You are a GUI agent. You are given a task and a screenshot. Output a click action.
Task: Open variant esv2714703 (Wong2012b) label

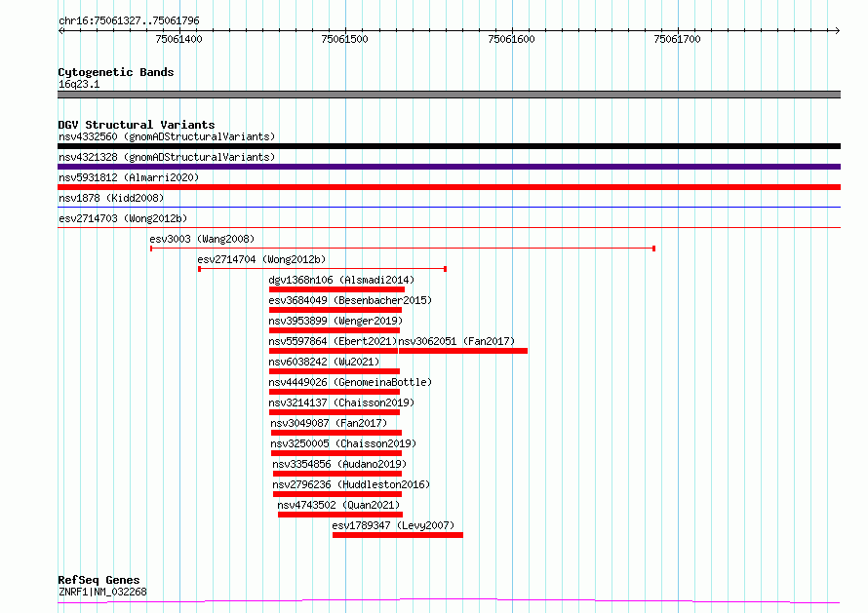123,218
